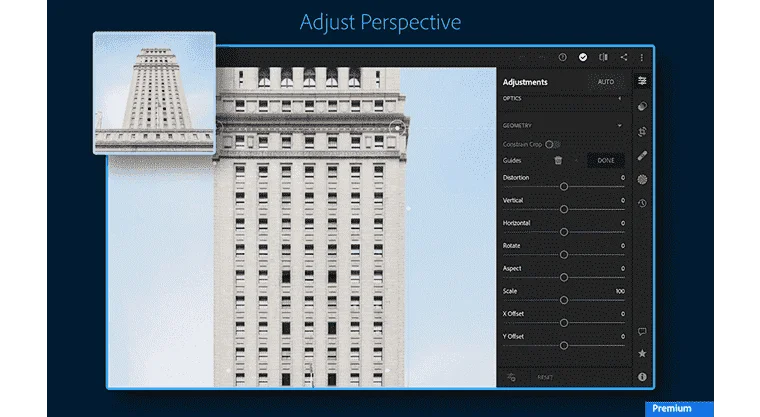
Task: Toggle the Constrain Crop switch
Action: pos(553,144)
